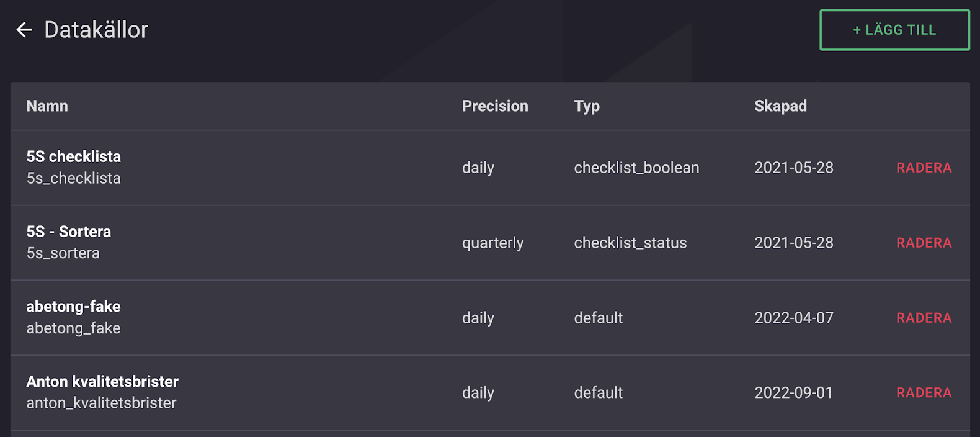The width and height of the screenshot is (980, 437).
Task: Remove the abetong-fake data source
Action: pos(924,318)
